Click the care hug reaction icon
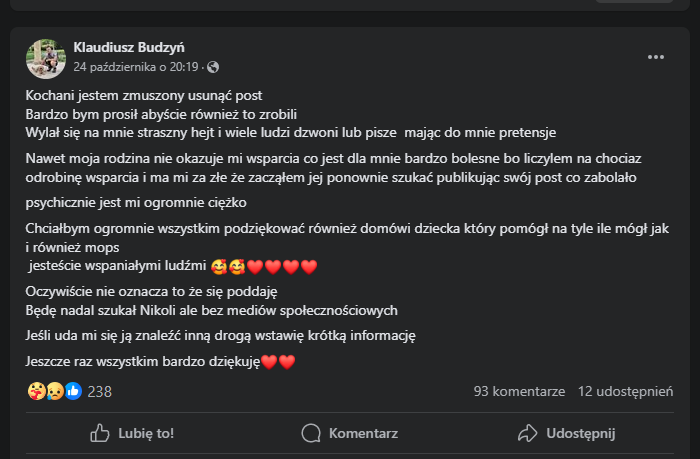 coord(36,391)
